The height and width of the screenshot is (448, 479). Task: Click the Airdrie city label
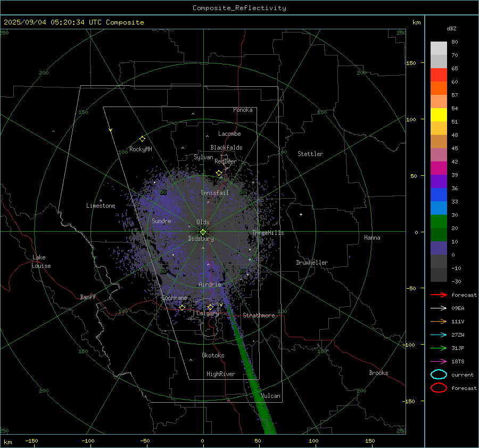pyautogui.click(x=210, y=284)
